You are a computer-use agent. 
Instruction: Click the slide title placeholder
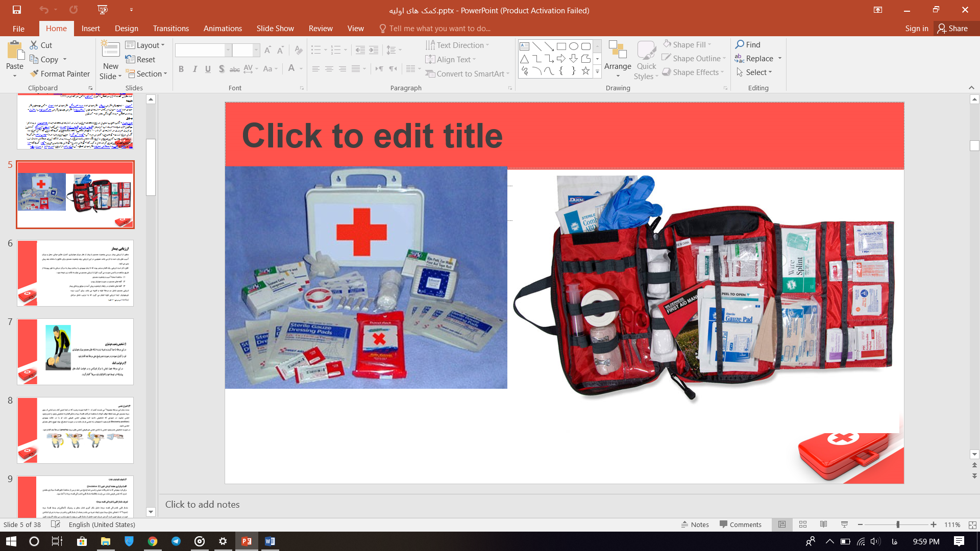pyautogui.click(x=565, y=135)
